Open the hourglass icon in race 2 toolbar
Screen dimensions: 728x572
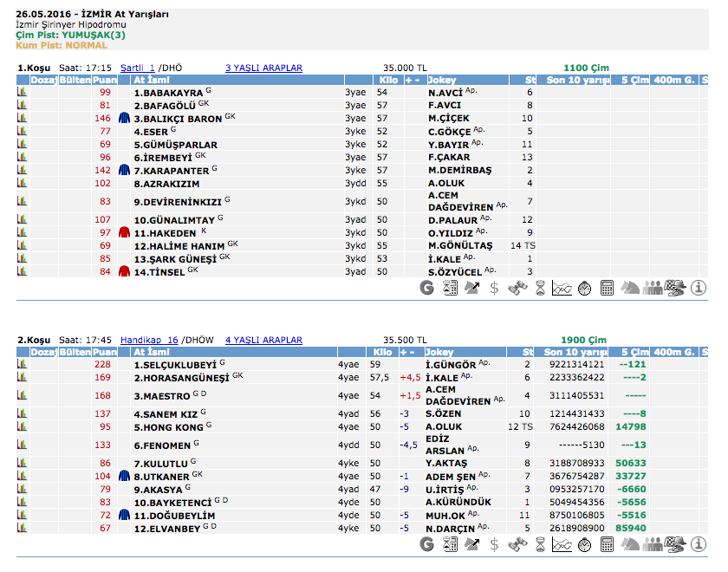pyautogui.click(x=540, y=544)
